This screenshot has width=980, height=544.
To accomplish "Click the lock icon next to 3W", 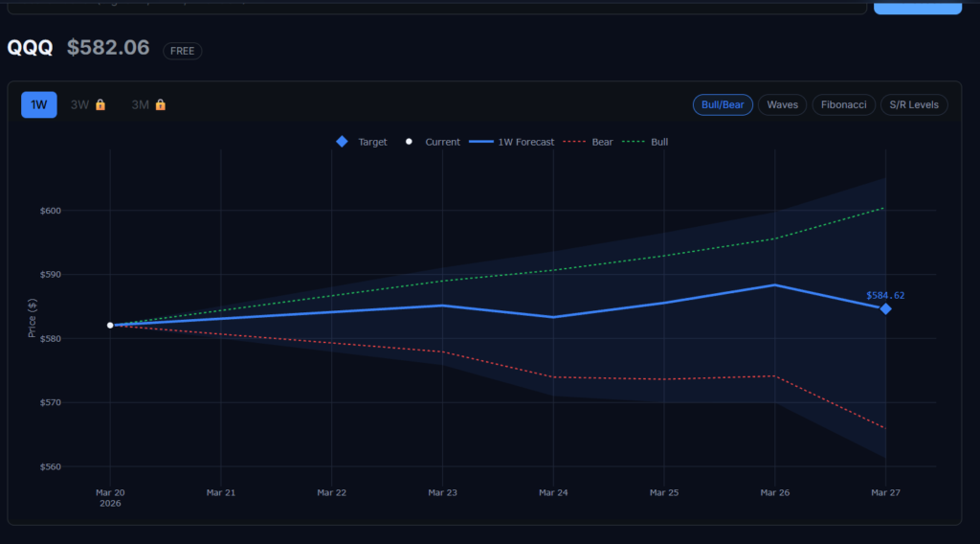I will (x=100, y=104).
